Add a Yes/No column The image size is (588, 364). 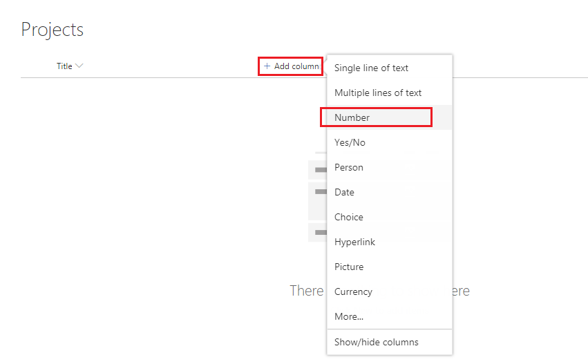click(350, 142)
